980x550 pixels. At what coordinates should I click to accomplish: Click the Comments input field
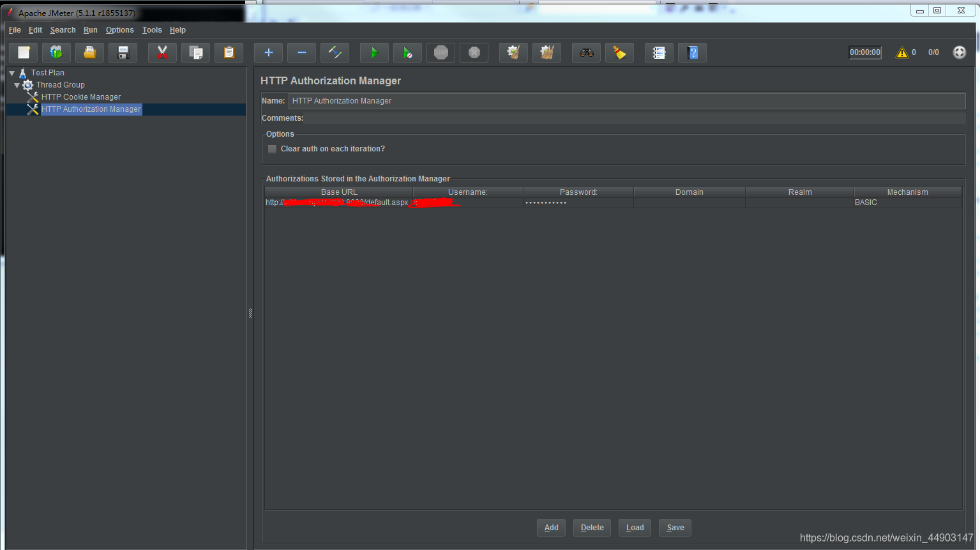[x=635, y=118]
